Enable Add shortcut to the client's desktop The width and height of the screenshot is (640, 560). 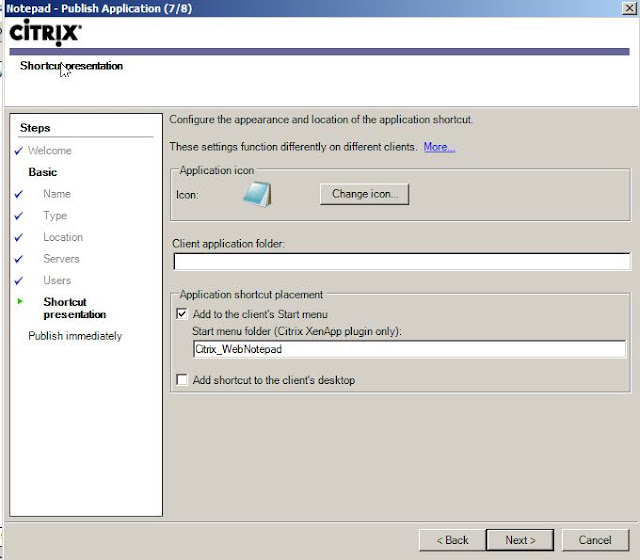click(182, 380)
